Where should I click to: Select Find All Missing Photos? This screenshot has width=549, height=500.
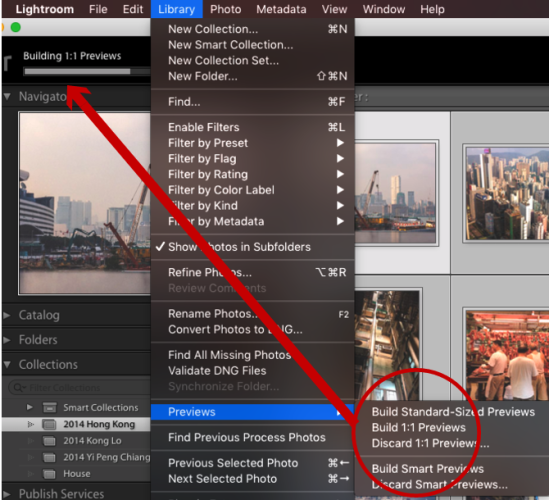coord(252,355)
